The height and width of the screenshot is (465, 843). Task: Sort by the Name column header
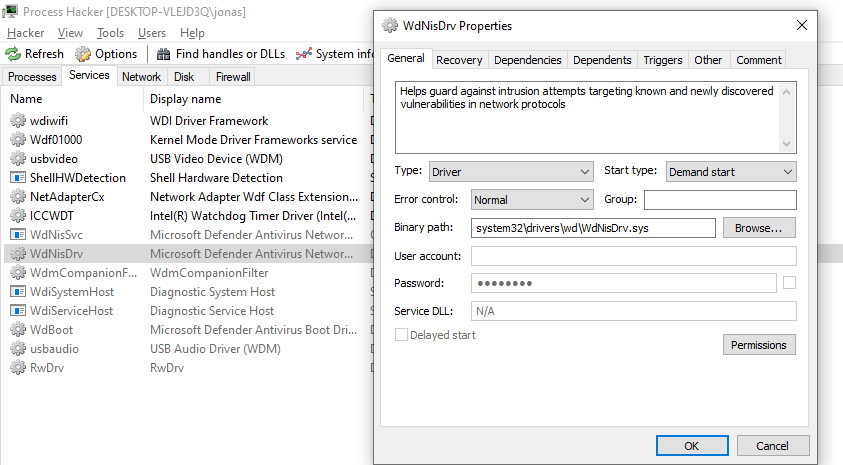pyautogui.click(x=73, y=99)
